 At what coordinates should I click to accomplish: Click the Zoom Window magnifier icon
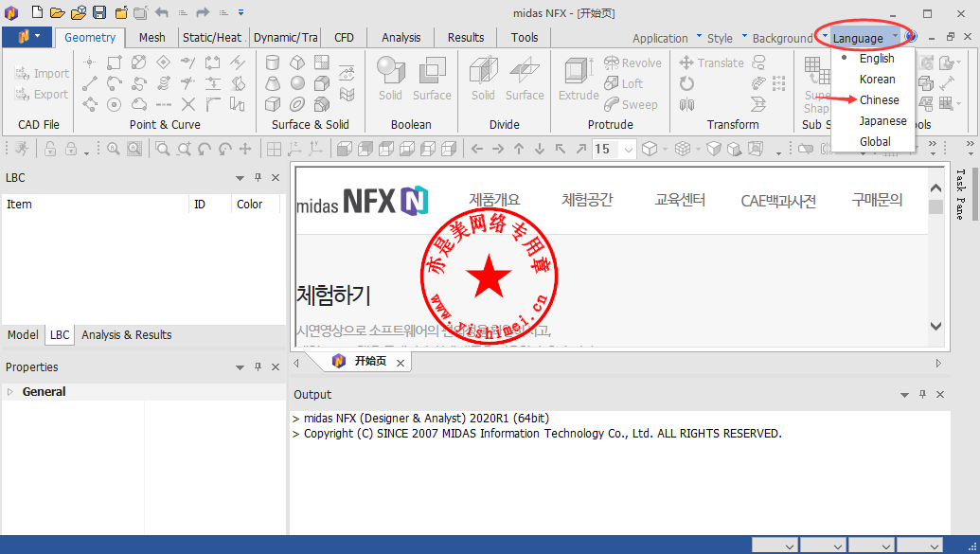pos(163,149)
